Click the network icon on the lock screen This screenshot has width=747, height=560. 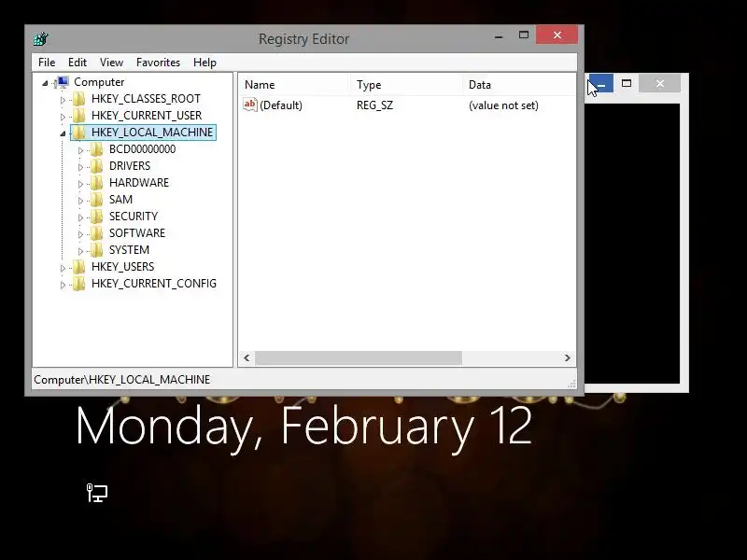(97, 493)
